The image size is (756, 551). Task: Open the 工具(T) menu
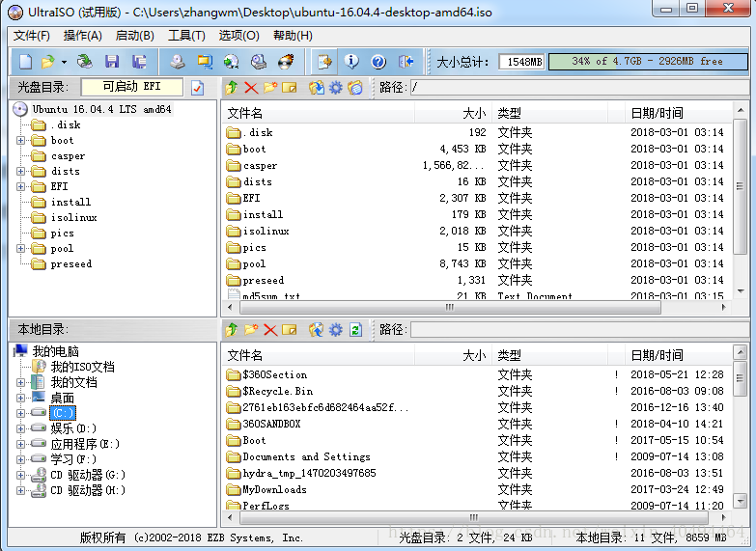point(186,36)
